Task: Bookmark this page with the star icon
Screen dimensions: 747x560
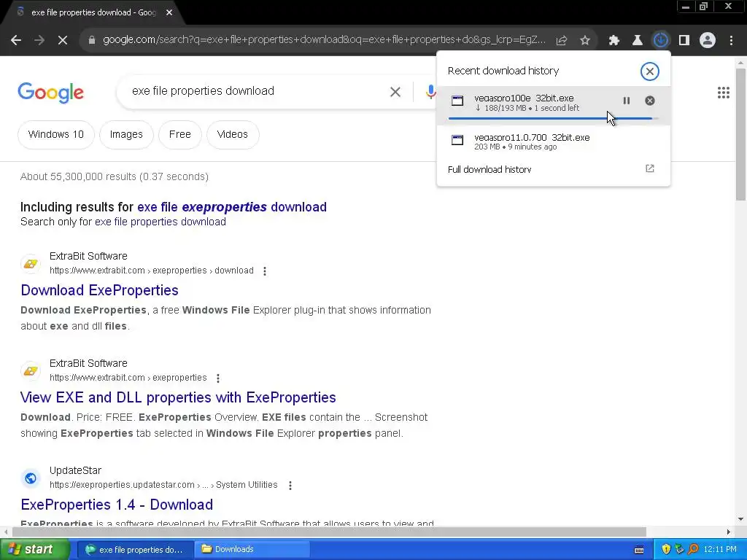Action: [x=585, y=41]
